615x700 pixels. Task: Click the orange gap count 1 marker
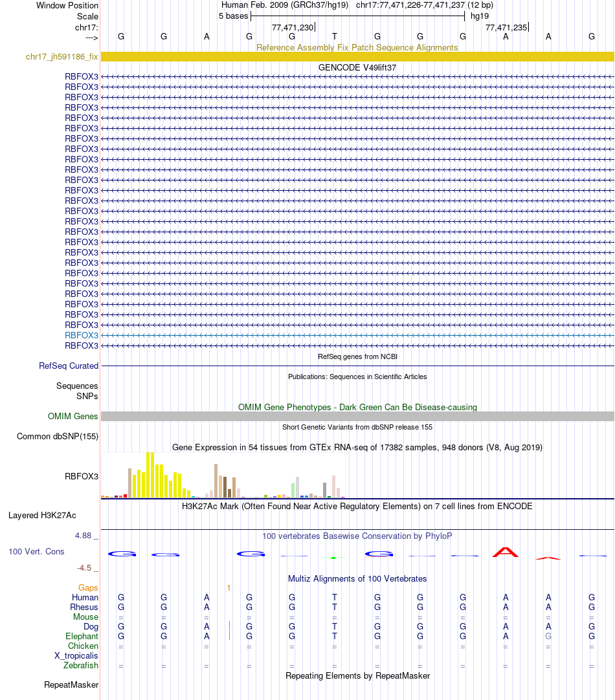coord(229,588)
